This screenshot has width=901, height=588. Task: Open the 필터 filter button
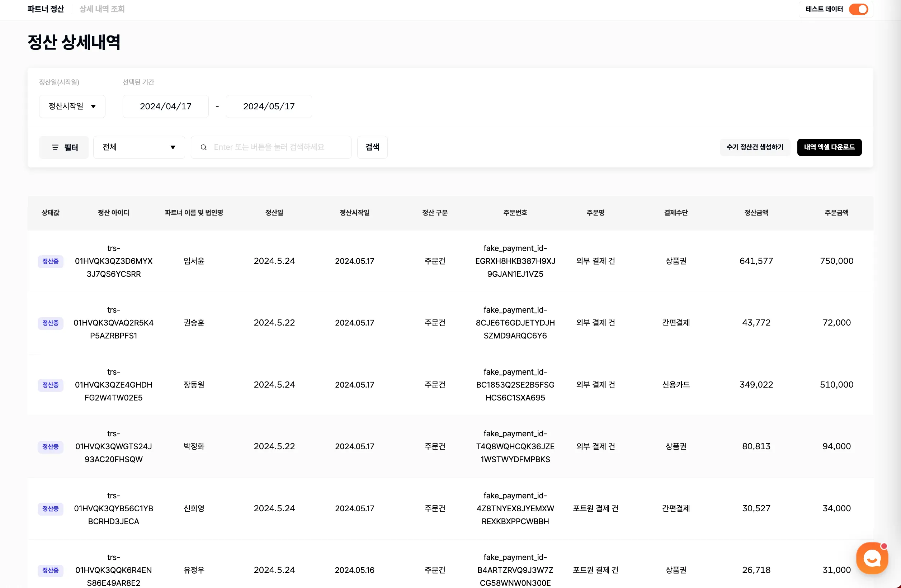coord(64,147)
